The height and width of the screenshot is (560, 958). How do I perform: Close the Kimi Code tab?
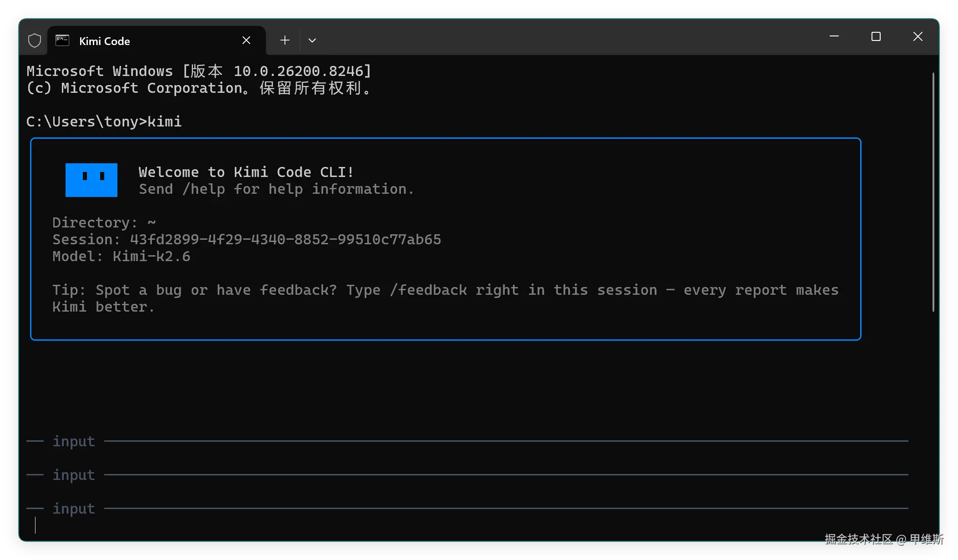tap(246, 40)
